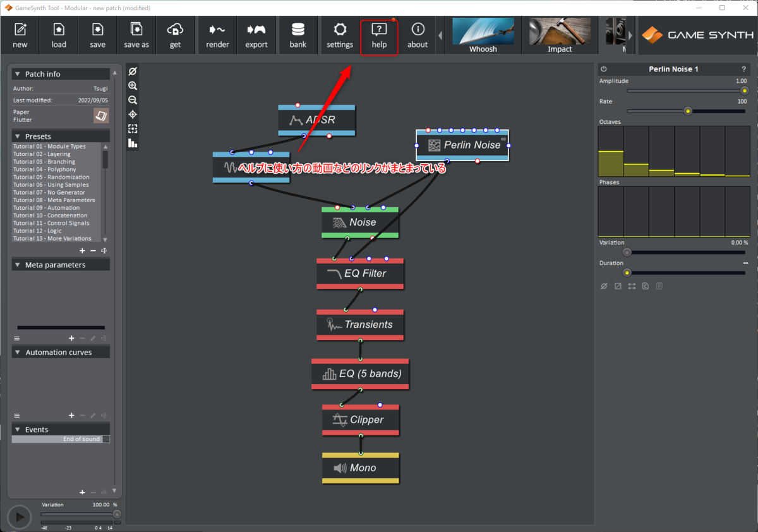Toggle the End of sound checkbox
Screen dimensions: 758x532
point(106,439)
